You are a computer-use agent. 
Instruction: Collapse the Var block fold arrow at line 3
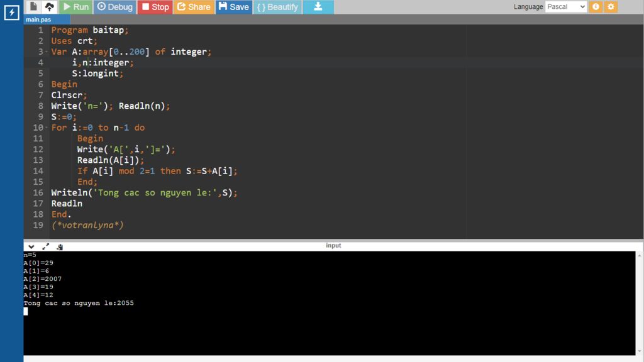47,52
